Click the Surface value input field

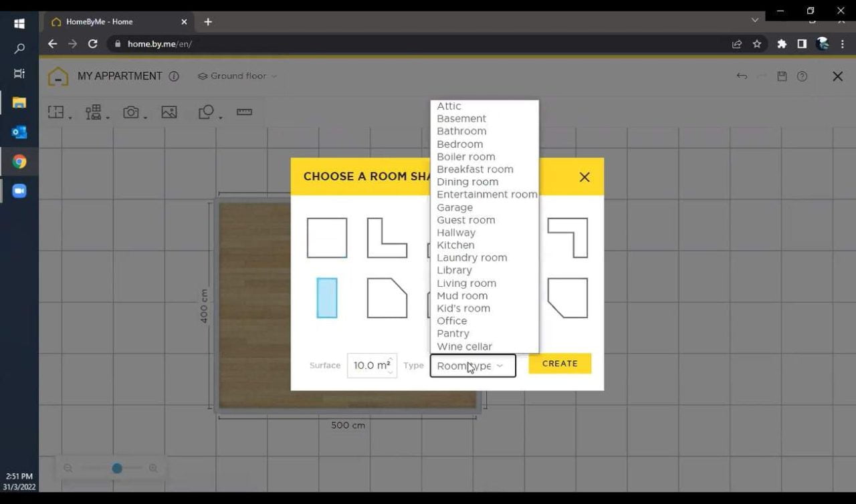[368, 365]
